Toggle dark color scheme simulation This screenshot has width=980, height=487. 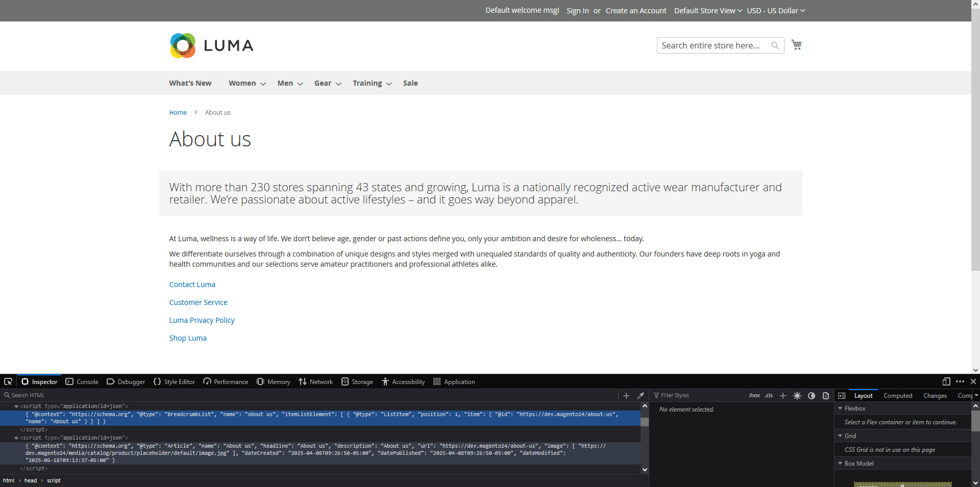tap(812, 396)
